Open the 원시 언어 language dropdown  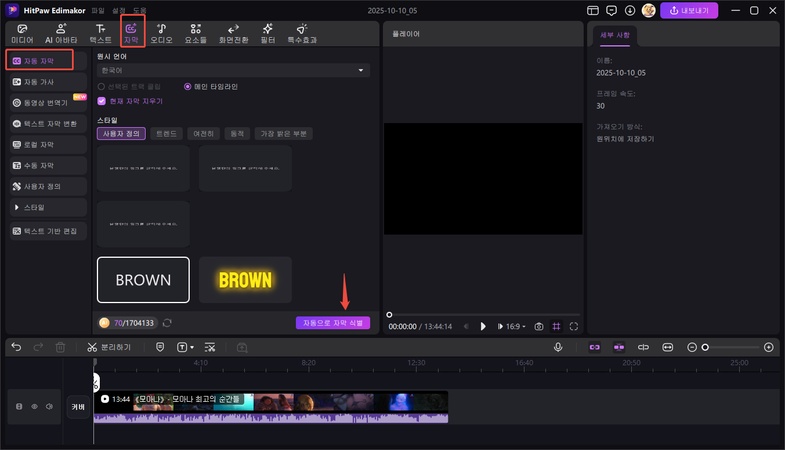pos(233,71)
